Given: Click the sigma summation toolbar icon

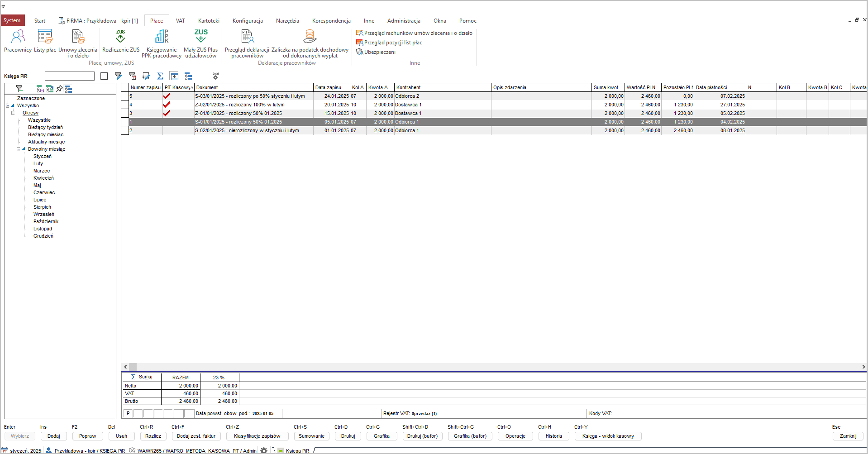Looking at the screenshot, I should tap(160, 76).
